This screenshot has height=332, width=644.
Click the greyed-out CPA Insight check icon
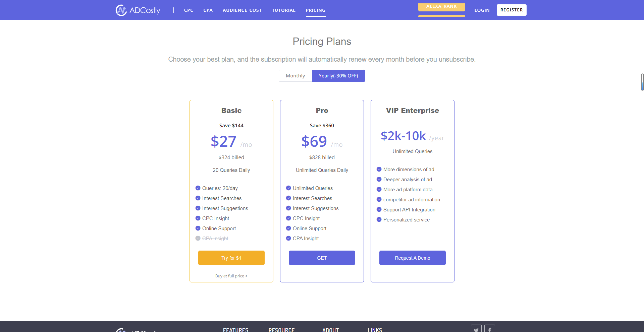point(198,238)
